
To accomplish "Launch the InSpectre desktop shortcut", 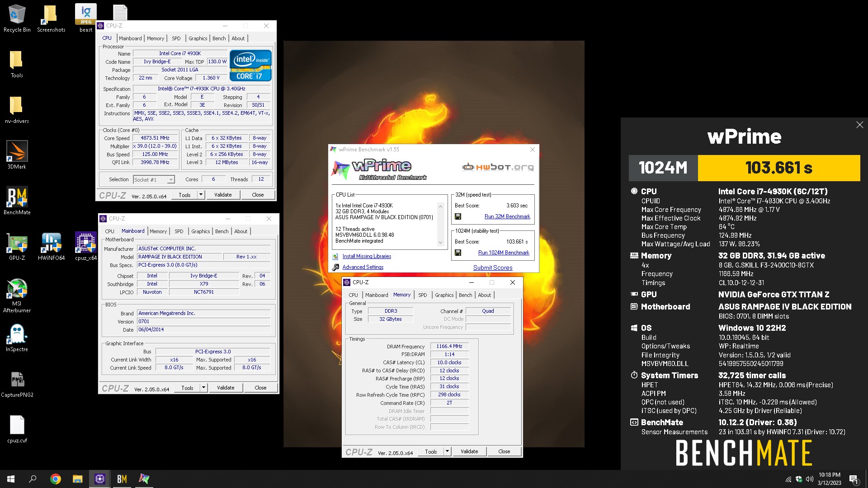I will pyautogui.click(x=17, y=338).
